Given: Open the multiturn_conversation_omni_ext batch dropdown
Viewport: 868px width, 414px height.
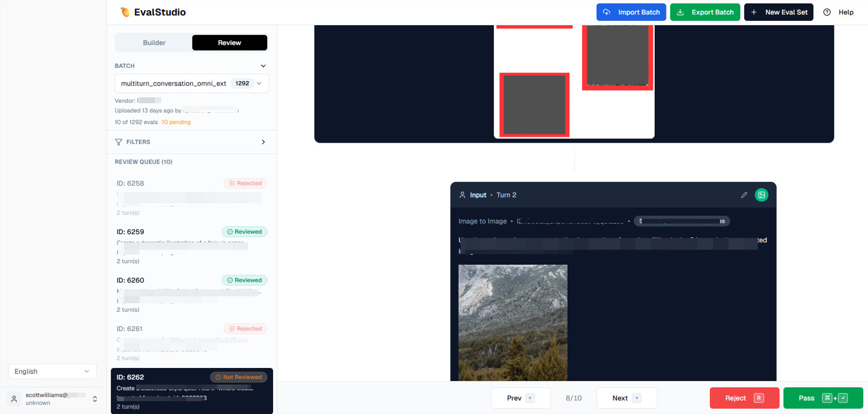Looking at the screenshot, I should pos(191,83).
